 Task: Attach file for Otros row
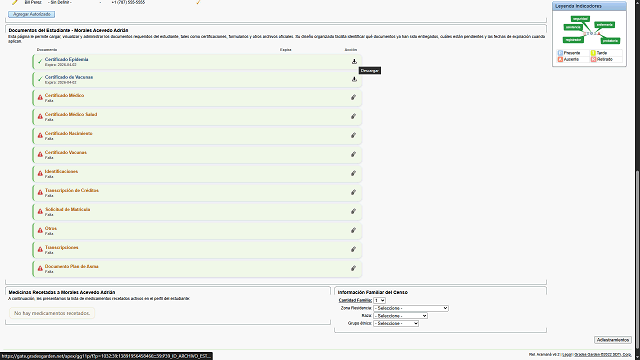coord(353,230)
